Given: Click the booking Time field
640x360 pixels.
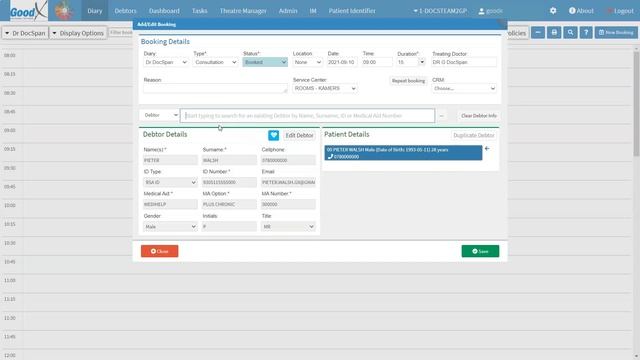Looking at the screenshot, I should click(377, 62).
